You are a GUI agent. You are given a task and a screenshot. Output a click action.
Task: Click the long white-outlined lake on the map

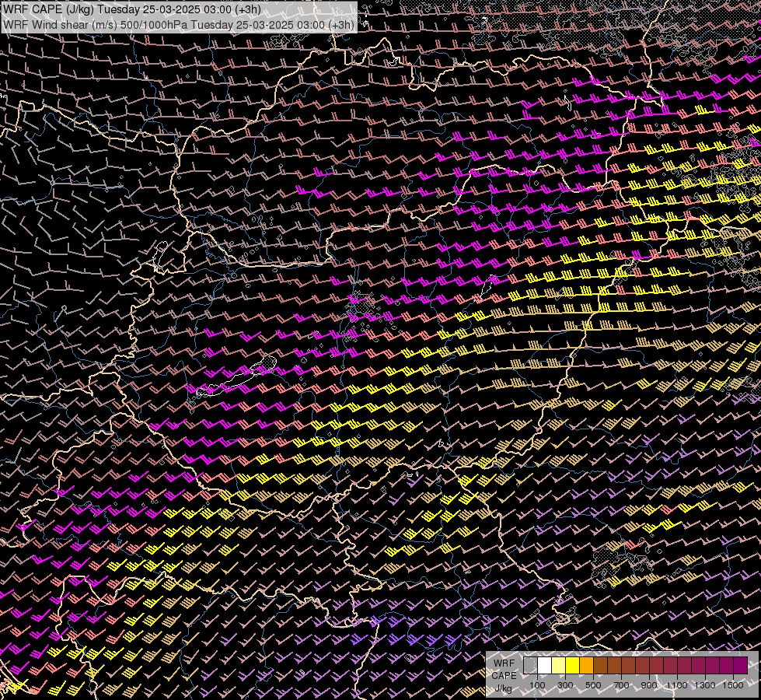pos(237,377)
